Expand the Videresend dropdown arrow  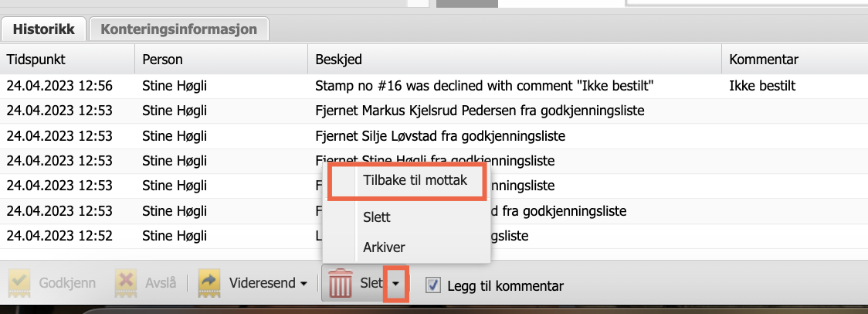pos(304,284)
